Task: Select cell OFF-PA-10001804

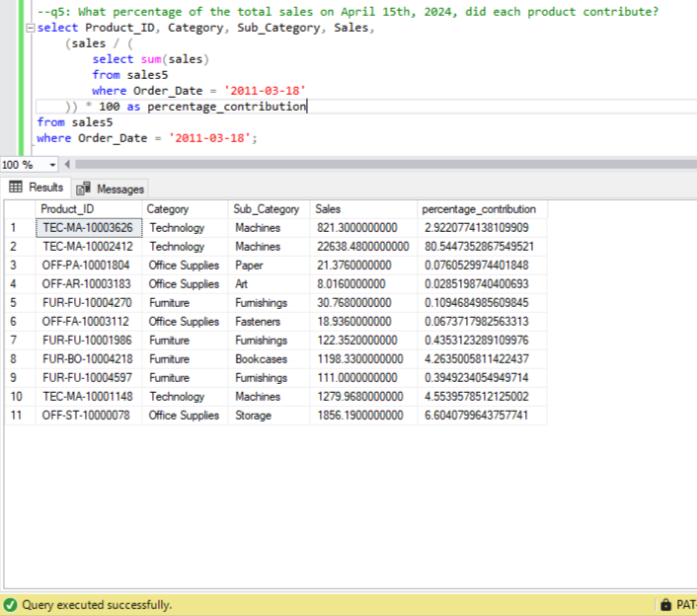Action: coord(89,266)
